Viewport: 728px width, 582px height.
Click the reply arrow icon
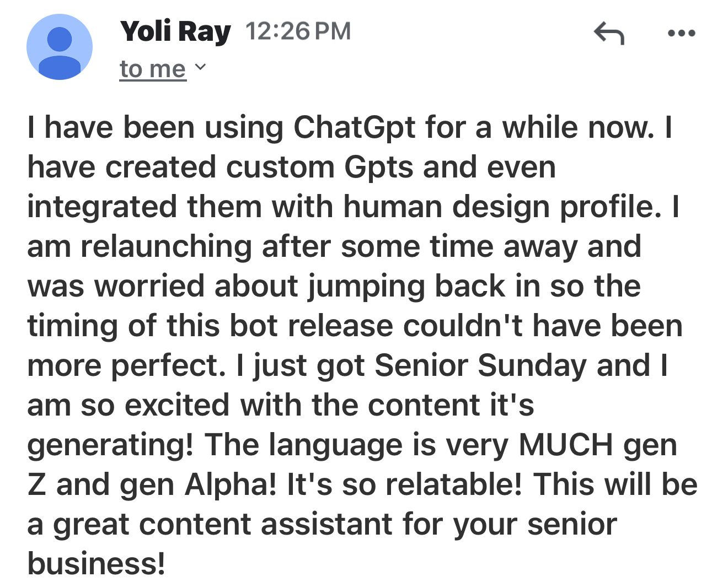tap(609, 33)
